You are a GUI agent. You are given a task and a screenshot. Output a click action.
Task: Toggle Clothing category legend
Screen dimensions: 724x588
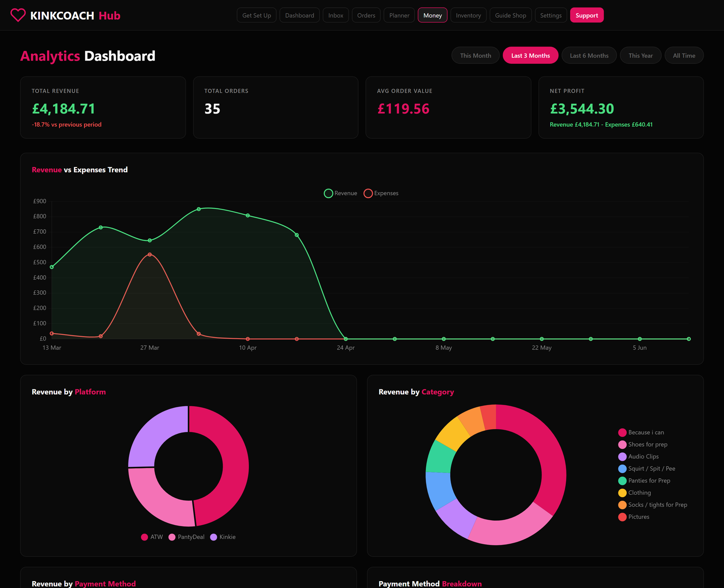634,493
